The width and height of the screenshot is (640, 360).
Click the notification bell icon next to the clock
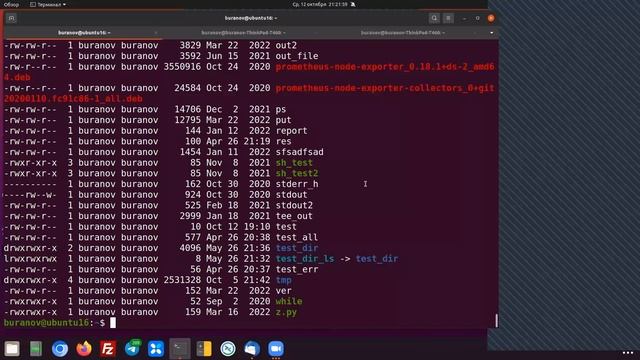point(353,4)
